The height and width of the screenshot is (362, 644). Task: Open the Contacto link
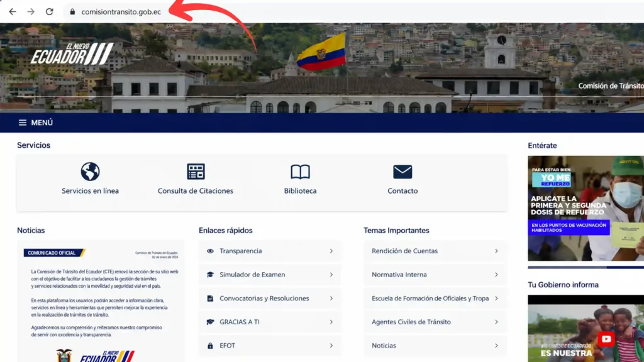click(402, 191)
